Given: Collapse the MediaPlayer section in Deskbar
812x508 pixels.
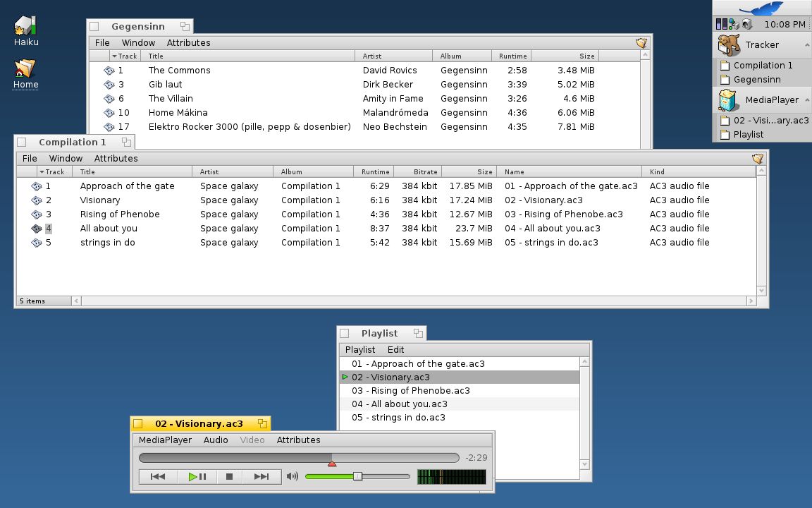Looking at the screenshot, I should [x=808, y=99].
